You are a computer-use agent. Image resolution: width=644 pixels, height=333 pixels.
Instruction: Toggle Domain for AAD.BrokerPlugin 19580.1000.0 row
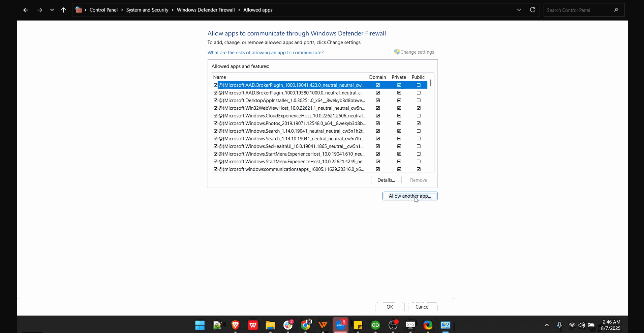[x=378, y=93]
